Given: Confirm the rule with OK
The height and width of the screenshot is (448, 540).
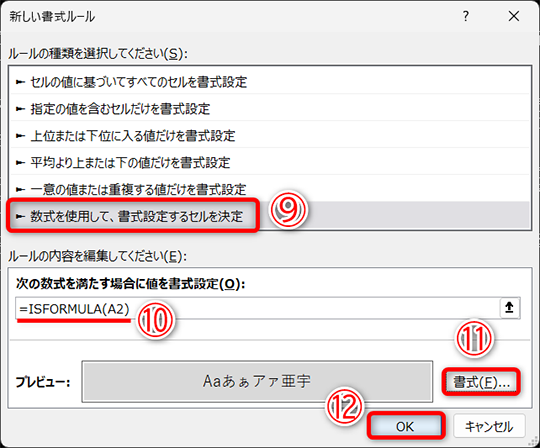Looking at the screenshot, I should (x=405, y=426).
